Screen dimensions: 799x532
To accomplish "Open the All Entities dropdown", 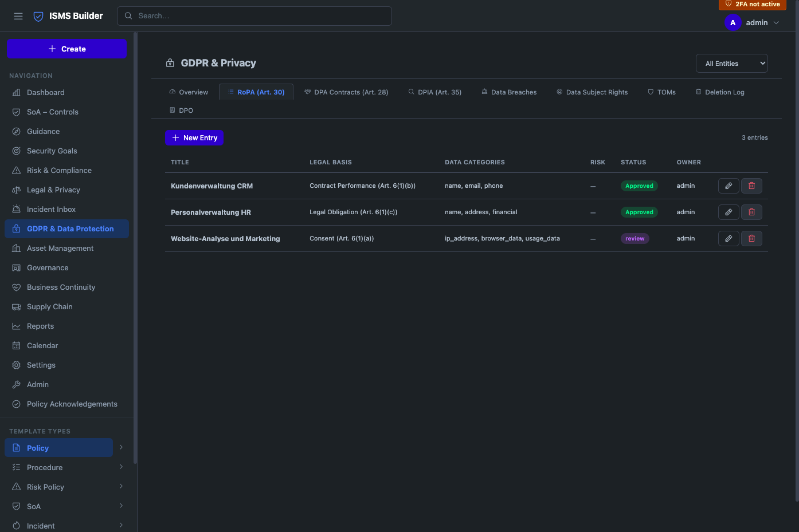I will point(732,64).
